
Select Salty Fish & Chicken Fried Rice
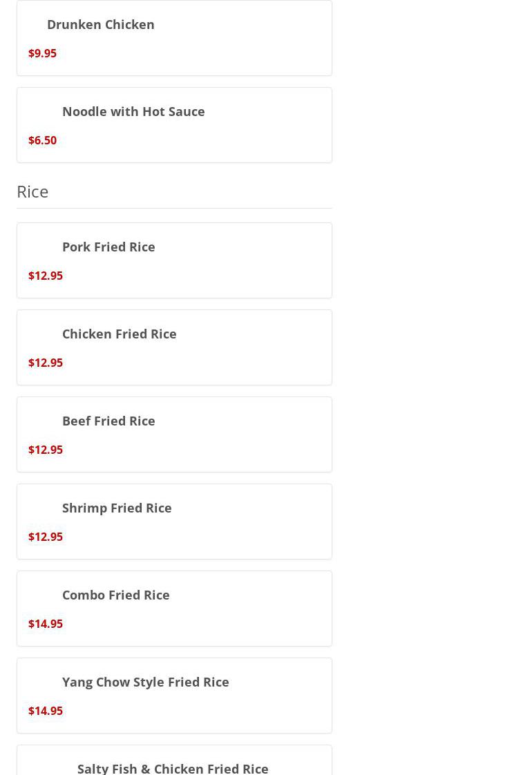point(173,767)
